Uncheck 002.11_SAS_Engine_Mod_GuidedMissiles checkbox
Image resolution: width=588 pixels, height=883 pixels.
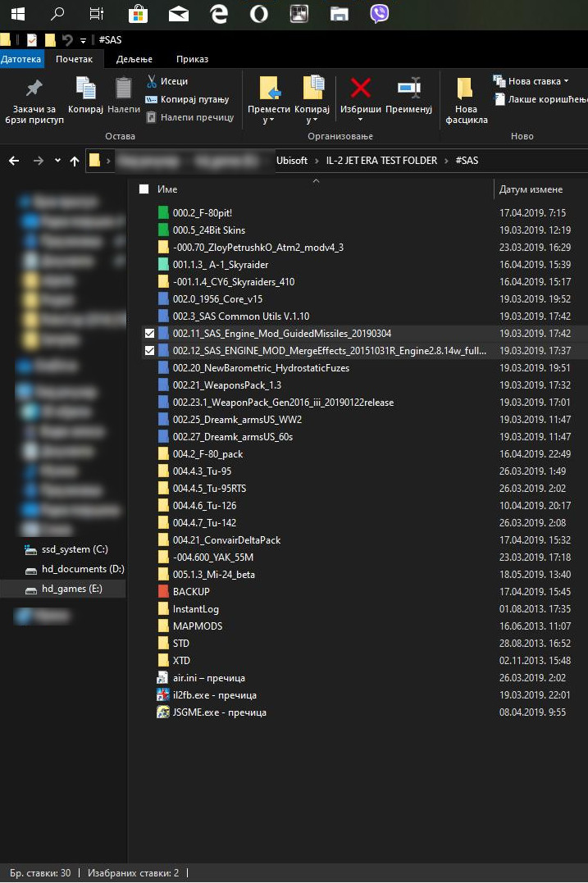pos(149,334)
